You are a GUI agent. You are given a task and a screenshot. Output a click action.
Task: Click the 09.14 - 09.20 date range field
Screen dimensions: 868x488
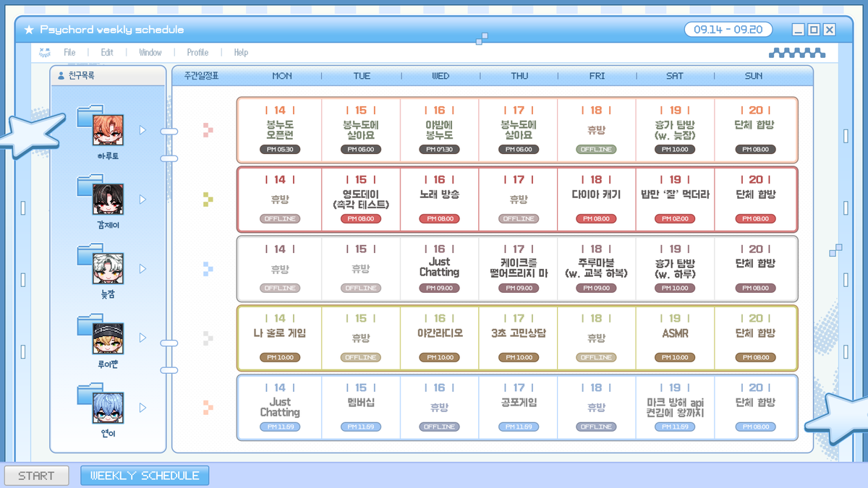728,30
